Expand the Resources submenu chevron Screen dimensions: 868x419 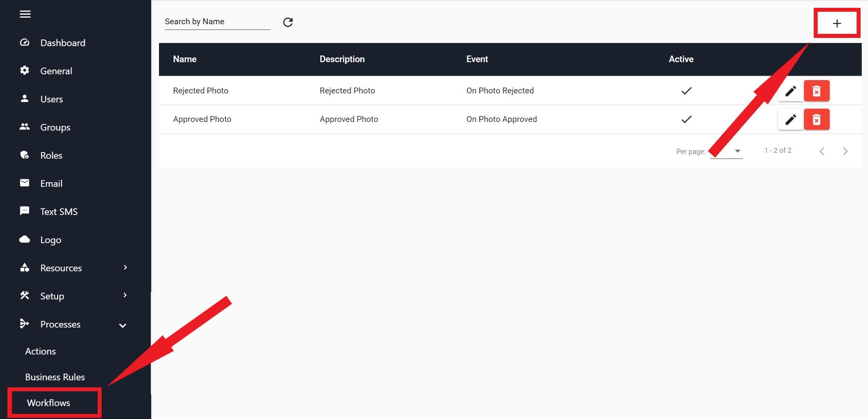coord(125,267)
